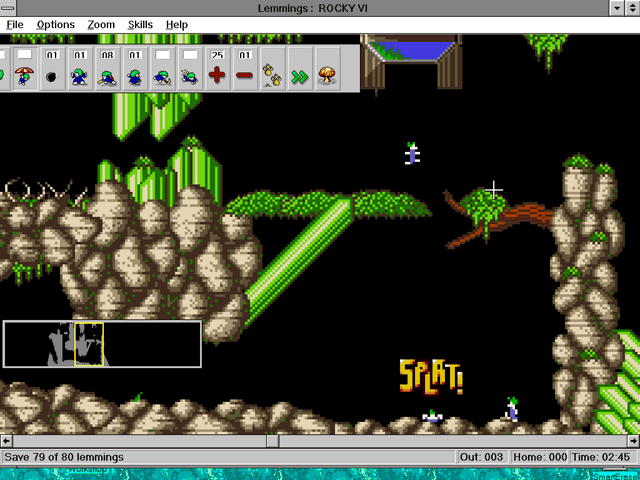Viewport: 640px width, 480px height.
Task: Click the horizontal scrollbar left arrow
Action: 6,441
